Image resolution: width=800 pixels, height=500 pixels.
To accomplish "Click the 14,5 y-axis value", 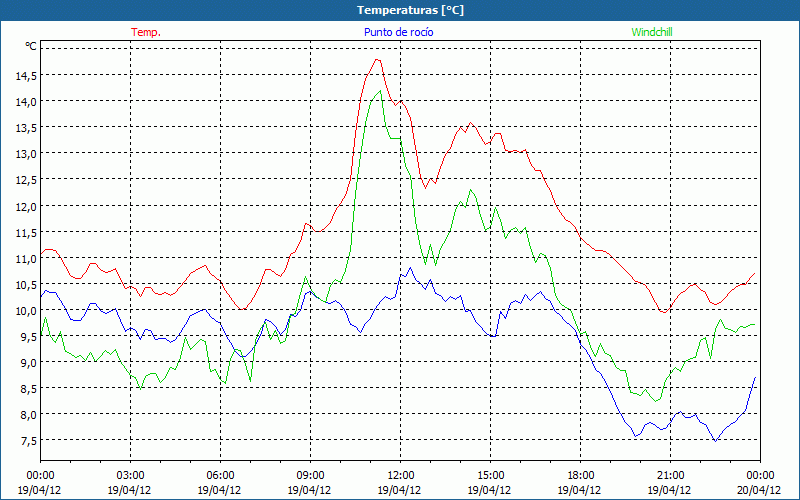I will (x=26, y=76).
